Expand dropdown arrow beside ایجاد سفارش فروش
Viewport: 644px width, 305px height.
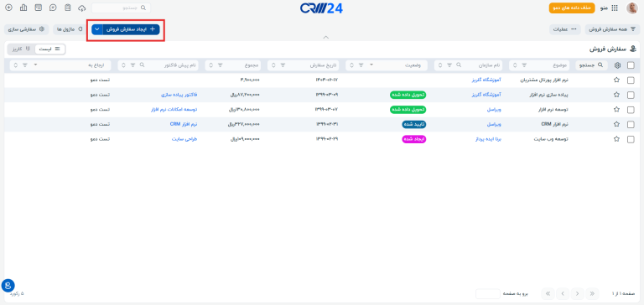point(97,29)
